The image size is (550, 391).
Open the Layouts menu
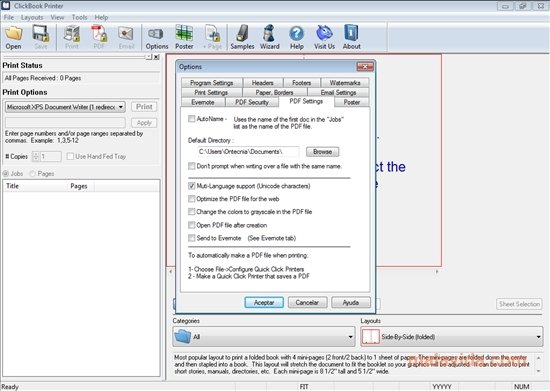(32, 17)
